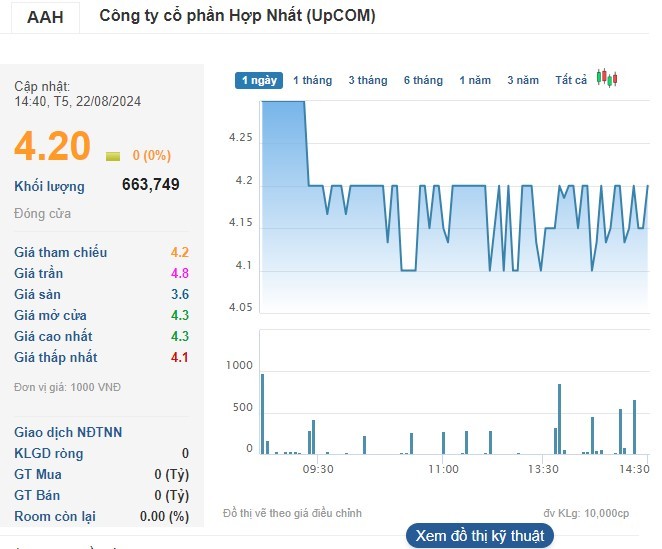View the "3 năm" chart period
This screenshot has width=662, height=549.
(x=523, y=80)
